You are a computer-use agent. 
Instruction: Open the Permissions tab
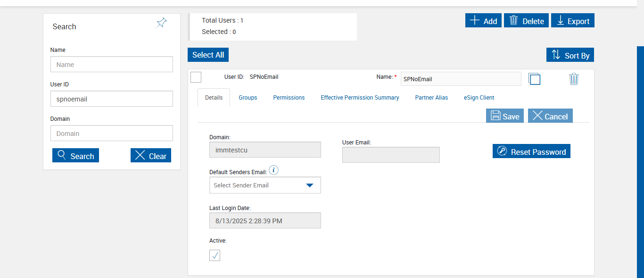click(x=289, y=98)
